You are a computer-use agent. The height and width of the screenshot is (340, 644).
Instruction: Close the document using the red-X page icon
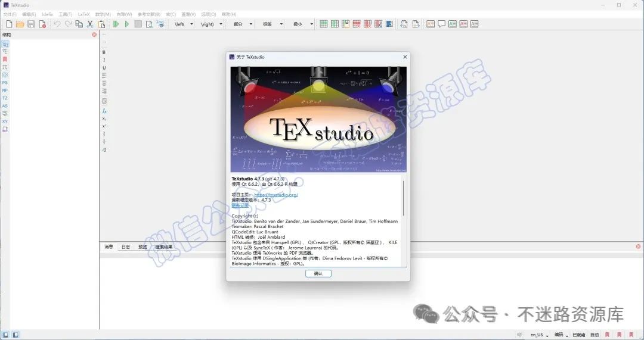click(x=42, y=24)
